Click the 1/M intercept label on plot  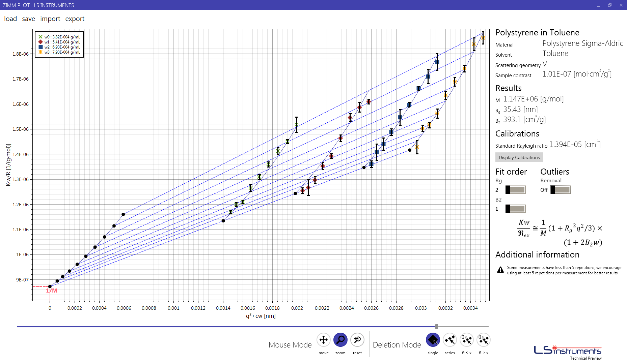[x=52, y=291]
